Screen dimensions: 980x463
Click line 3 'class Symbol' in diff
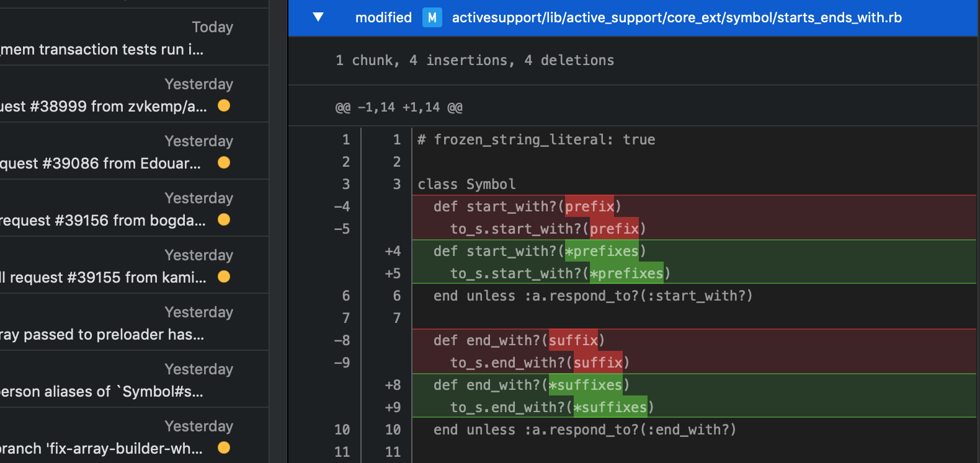[466, 184]
